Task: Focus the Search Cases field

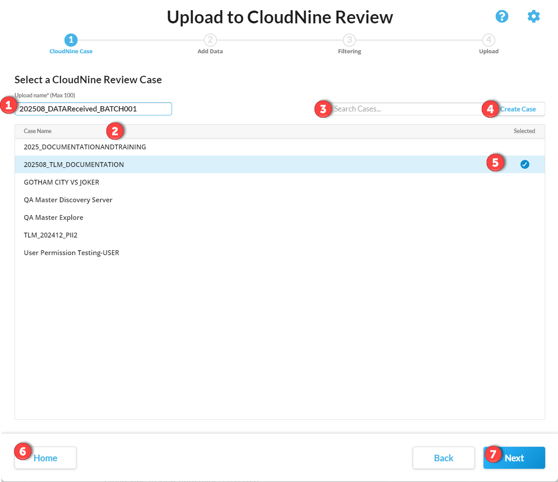Action: (x=406, y=109)
